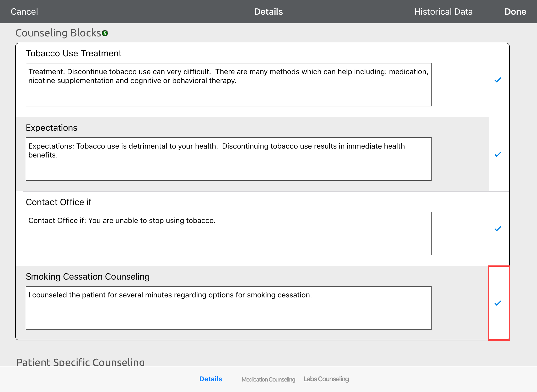Screen dimensions: 537x392
Task: Tap Done to save details
Action: click(515, 12)
